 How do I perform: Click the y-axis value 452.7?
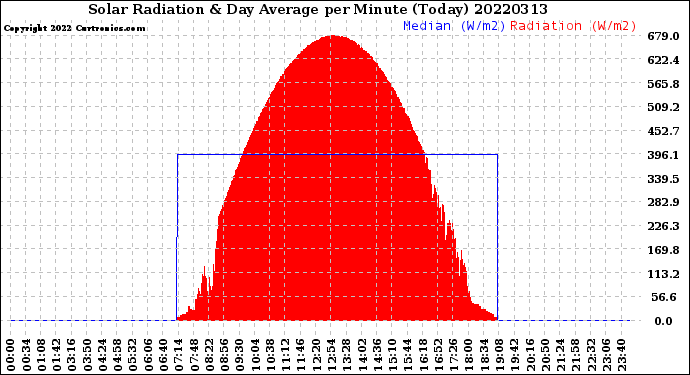663,131
